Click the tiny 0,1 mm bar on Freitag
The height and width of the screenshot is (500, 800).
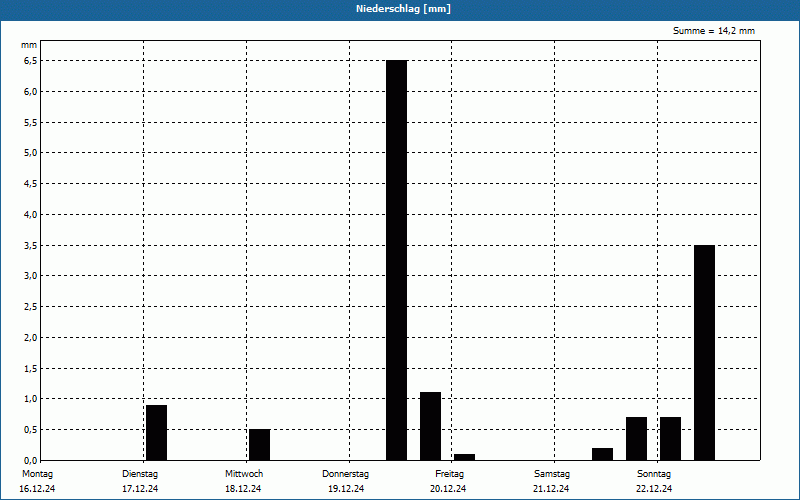tap(464, 457)
